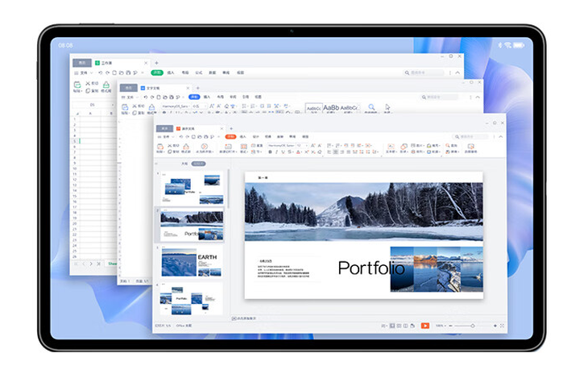Click the Name Box in the spreadsheet window
The height and width of the screenshot is (374, 588).
[x=93, y=105]
